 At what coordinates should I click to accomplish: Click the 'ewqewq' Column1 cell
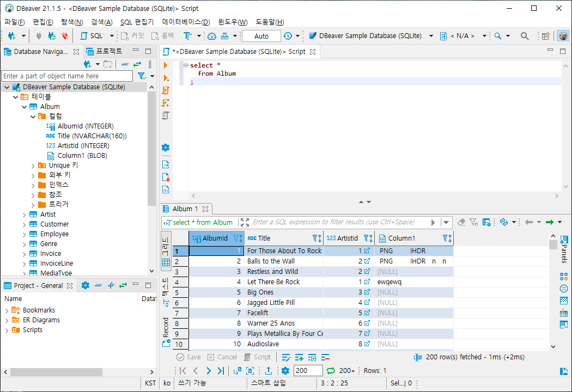[413, 282]
